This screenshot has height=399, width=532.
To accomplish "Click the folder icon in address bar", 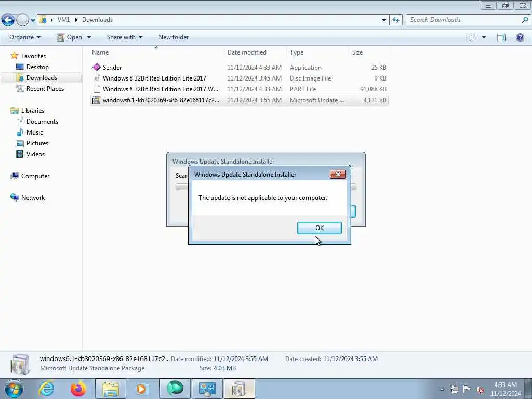I will point(43,20).
